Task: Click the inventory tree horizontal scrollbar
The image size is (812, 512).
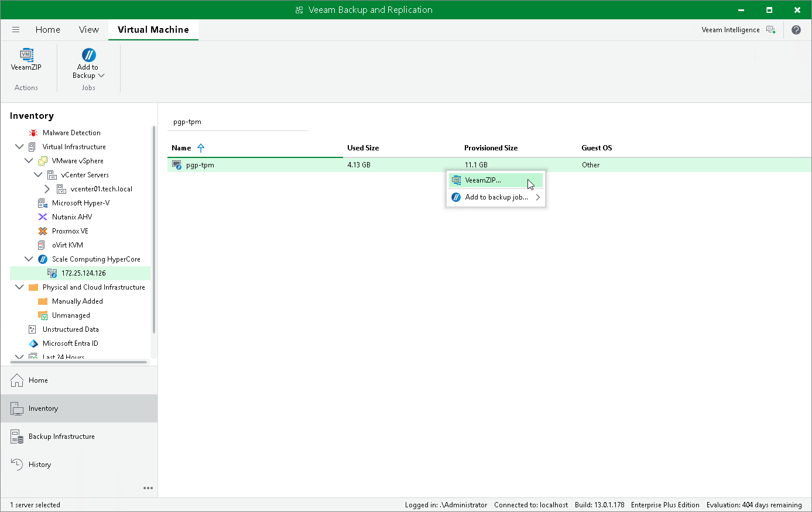Action: coord(79,362)
